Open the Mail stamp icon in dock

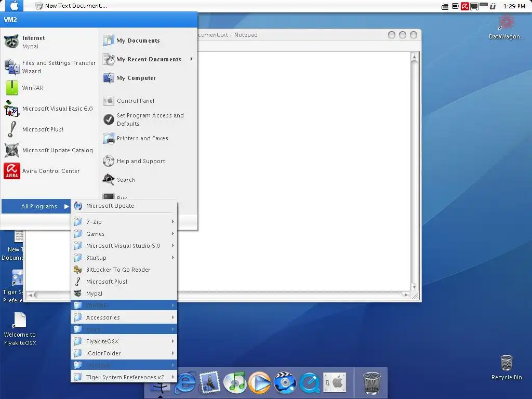pos(210,382)
